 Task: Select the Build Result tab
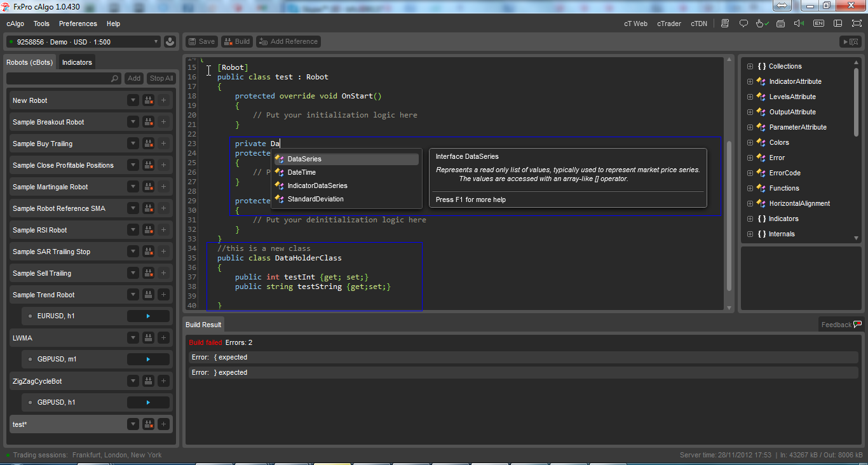pyautogui.click(x=203, y=325)
